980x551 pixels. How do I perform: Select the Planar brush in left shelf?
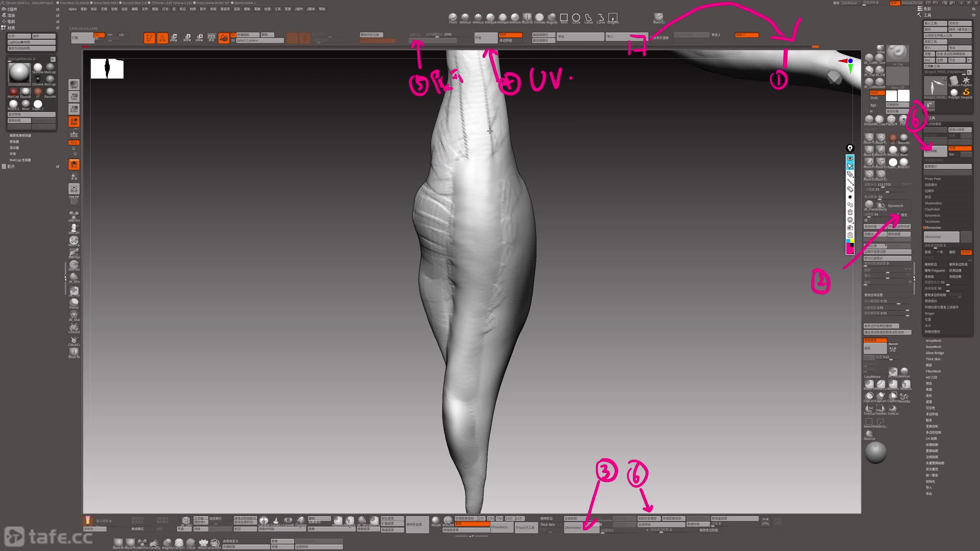(x=74, y=302)
